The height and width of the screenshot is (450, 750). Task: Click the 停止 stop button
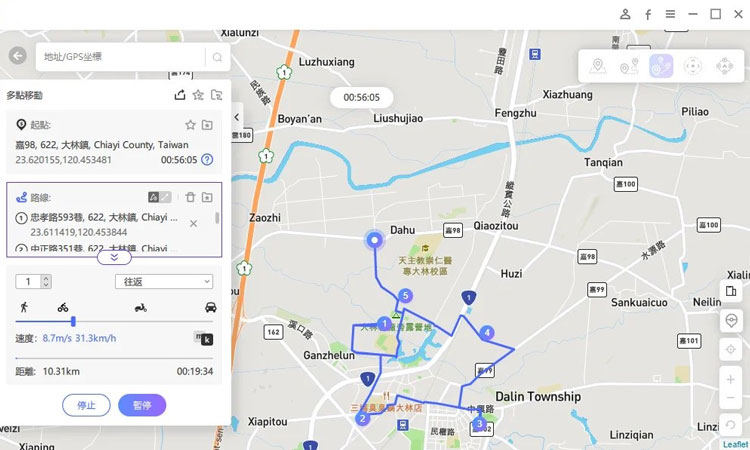coord(86,406)
